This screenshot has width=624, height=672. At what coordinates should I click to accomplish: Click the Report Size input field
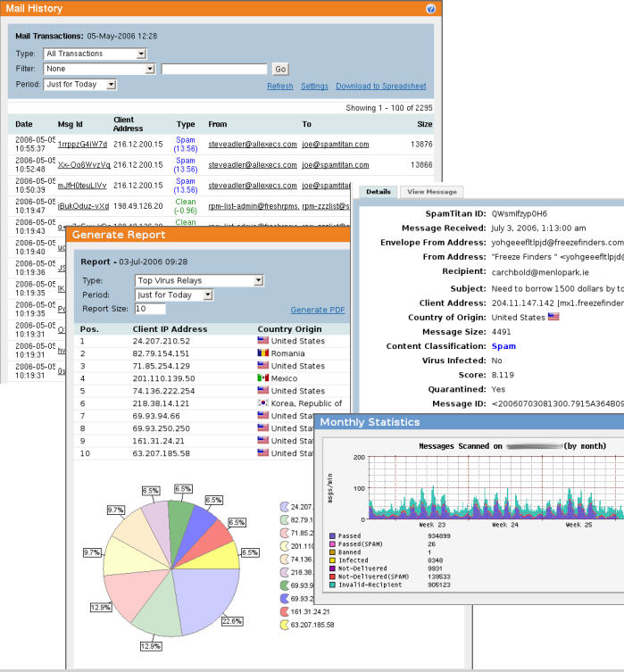[x=150, y=309]
